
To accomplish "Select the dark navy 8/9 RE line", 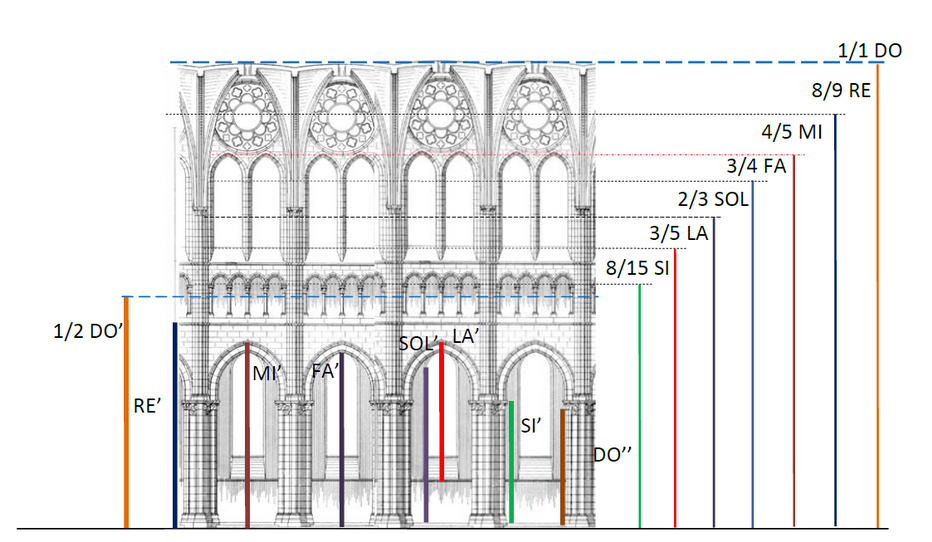I will pyautogui.click(x=835, y=320).
